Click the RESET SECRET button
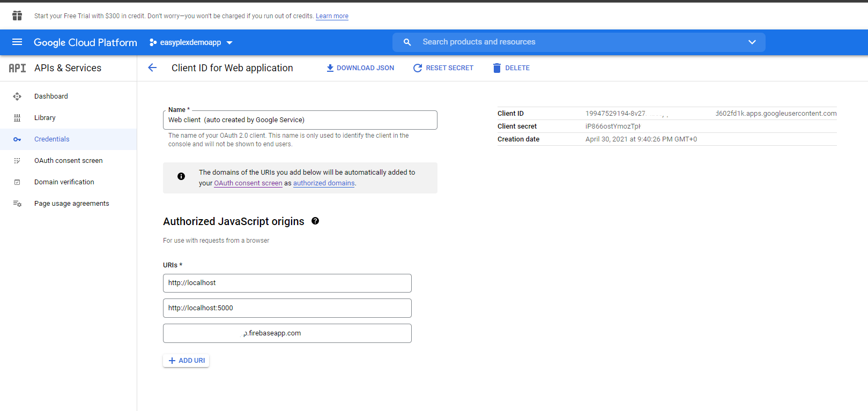This screenshot has height=411, width=868. click(x=443, y=68)
